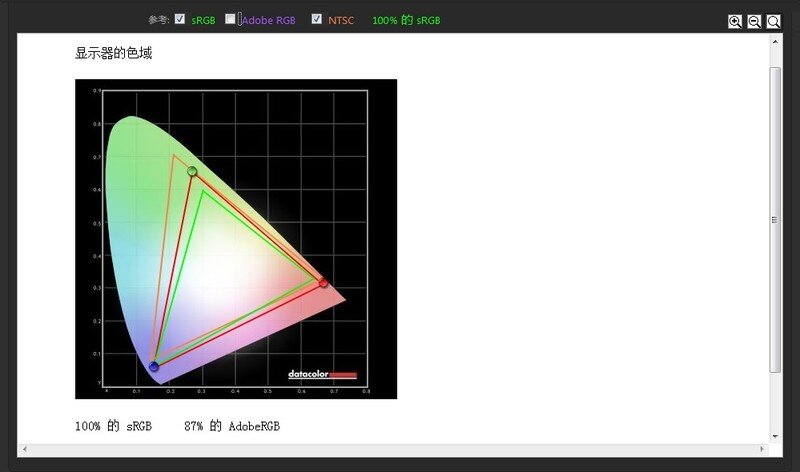This screenshot has height=472, width=800.
Task: Uncheck the sRGB reference checkbox
Action: 180,19
